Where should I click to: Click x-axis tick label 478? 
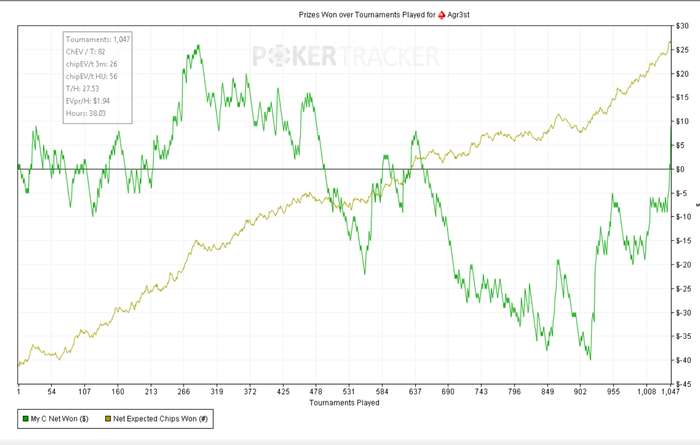click(x=316, y=391)
